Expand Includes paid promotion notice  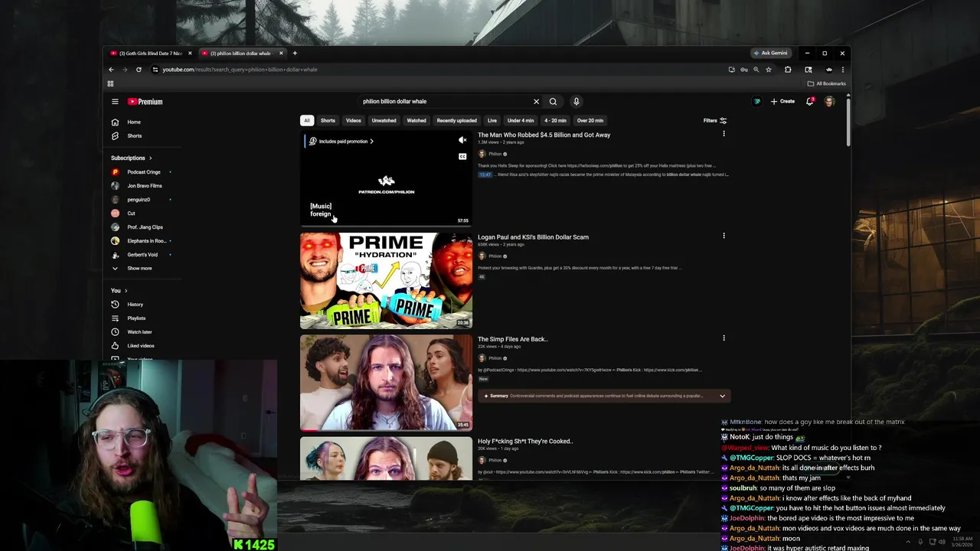(x=341, y=142)
